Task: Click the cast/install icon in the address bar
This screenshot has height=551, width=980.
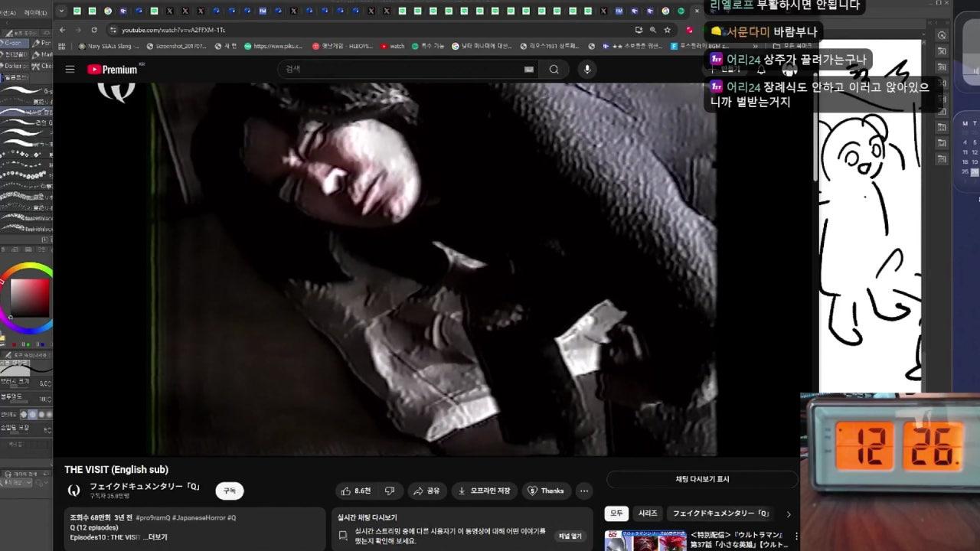Action: [639, 30]
